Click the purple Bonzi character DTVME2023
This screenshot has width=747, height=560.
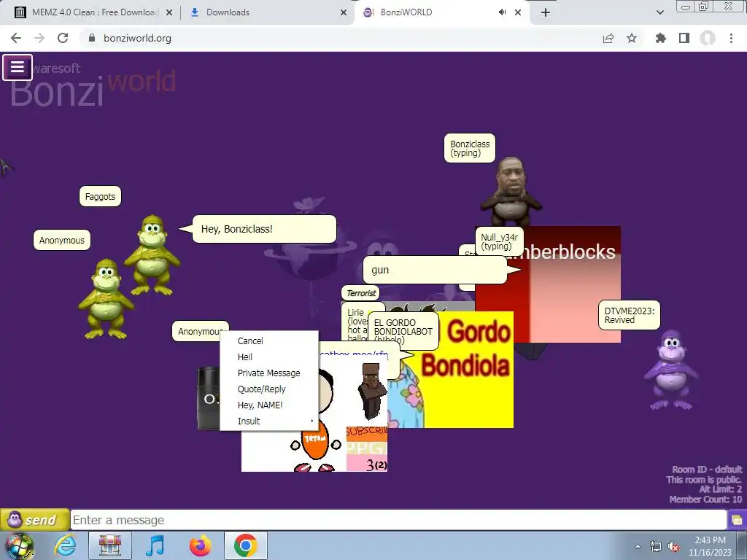[x=672, y=370]
